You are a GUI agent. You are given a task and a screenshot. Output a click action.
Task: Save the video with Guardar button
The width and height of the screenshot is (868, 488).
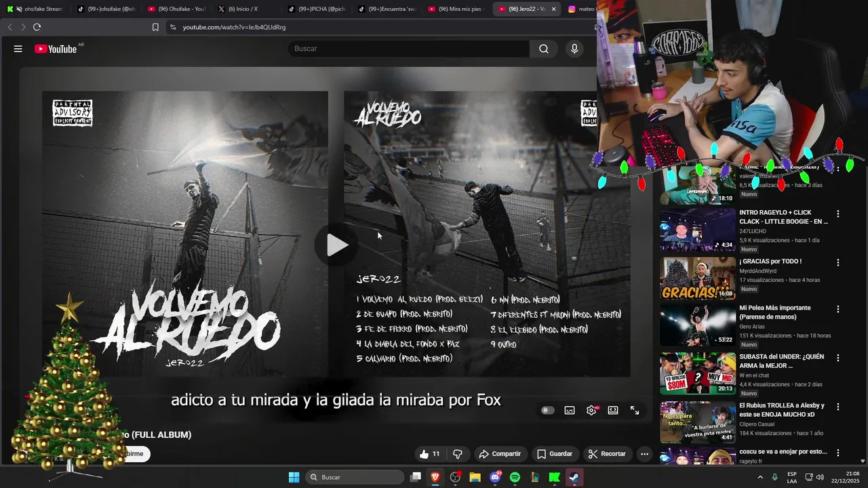coord(555,454)
